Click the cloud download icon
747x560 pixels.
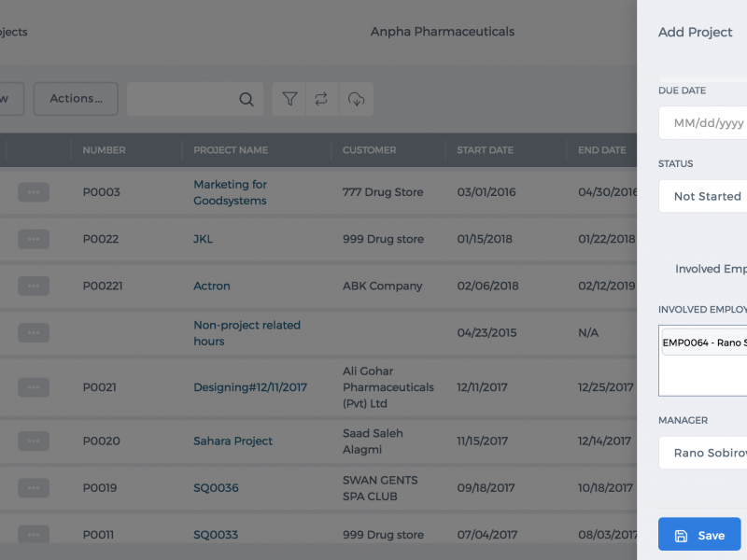point(356,99)
